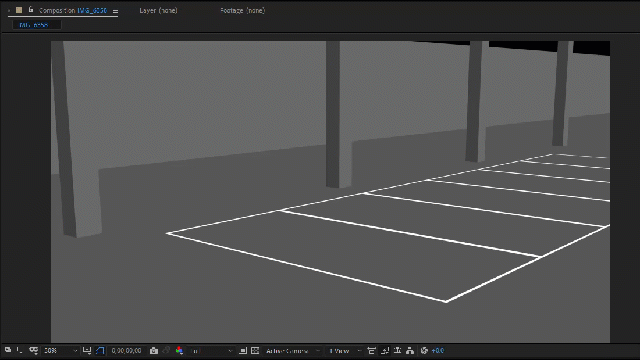Open the Composition Flowchart icon

[x=410, y=351]
